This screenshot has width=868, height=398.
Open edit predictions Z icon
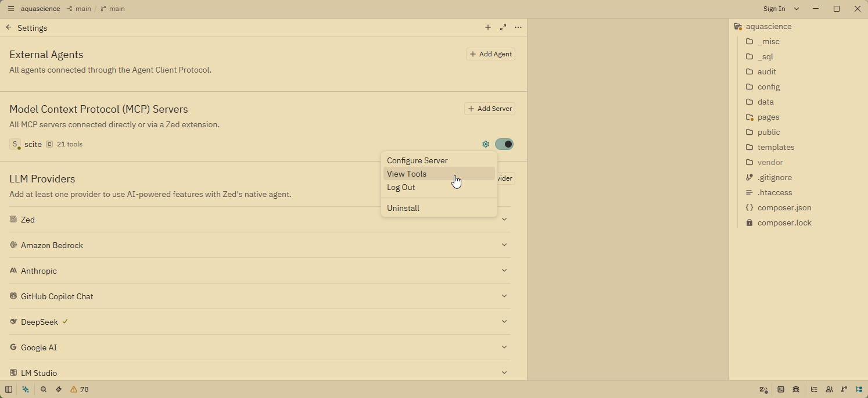click(x=763, y=389)
